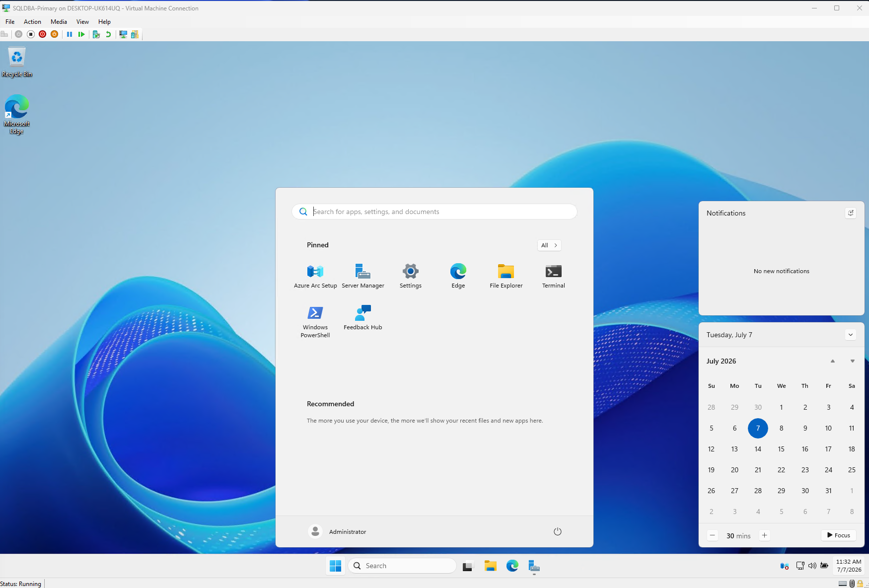Click the keyboard icon in status bar

pos(843,584)
